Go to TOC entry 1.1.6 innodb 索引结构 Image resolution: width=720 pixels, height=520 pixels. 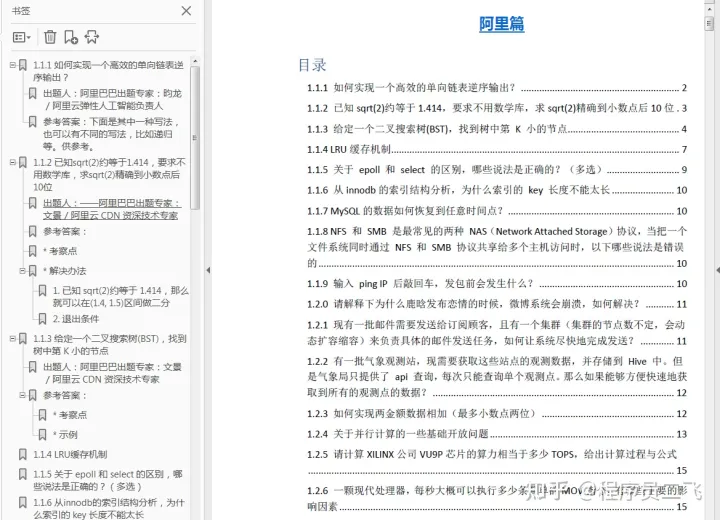497,190
